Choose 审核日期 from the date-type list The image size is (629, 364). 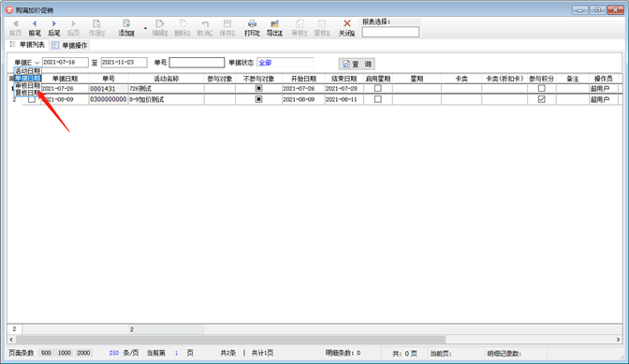[x=28, y=85]
